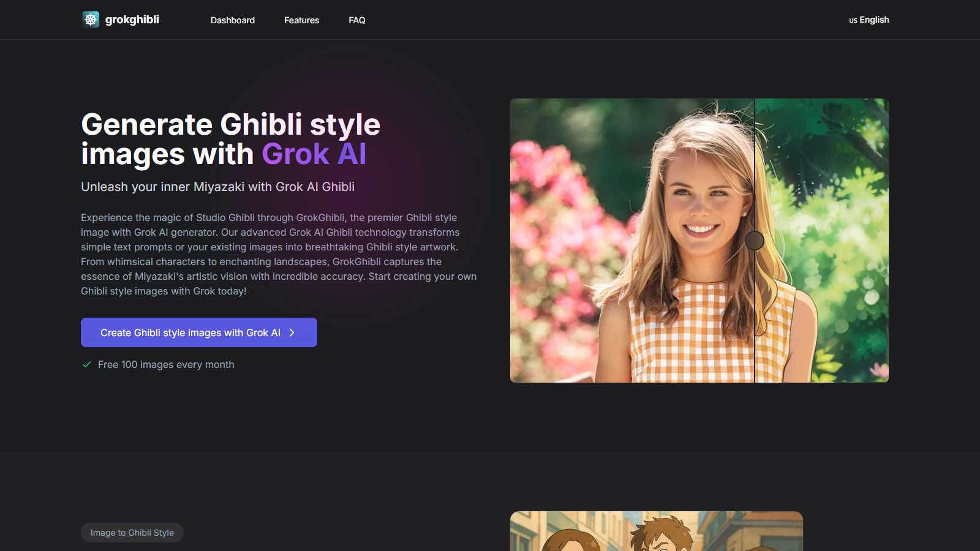
Task: Click Unleash your inner Miyazaki subtitle text
Action: click(218, 187)
